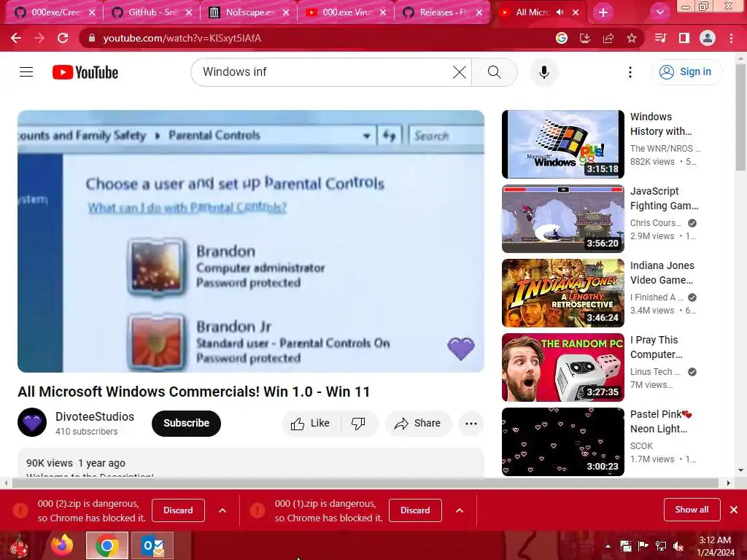The width and height of the screenshot is (747, 560).
Task: Open more actions ellipsis under video
Action: (x=471, y=424)
